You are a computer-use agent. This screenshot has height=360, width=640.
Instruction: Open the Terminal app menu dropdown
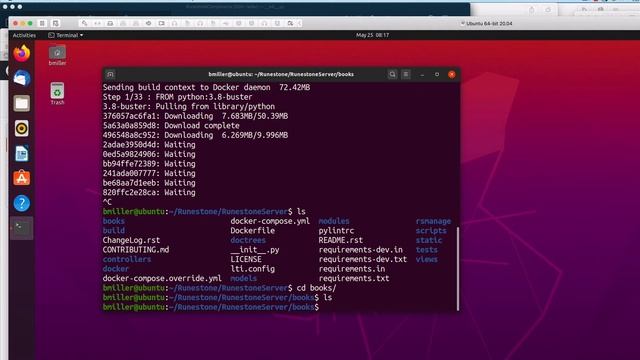66,35
